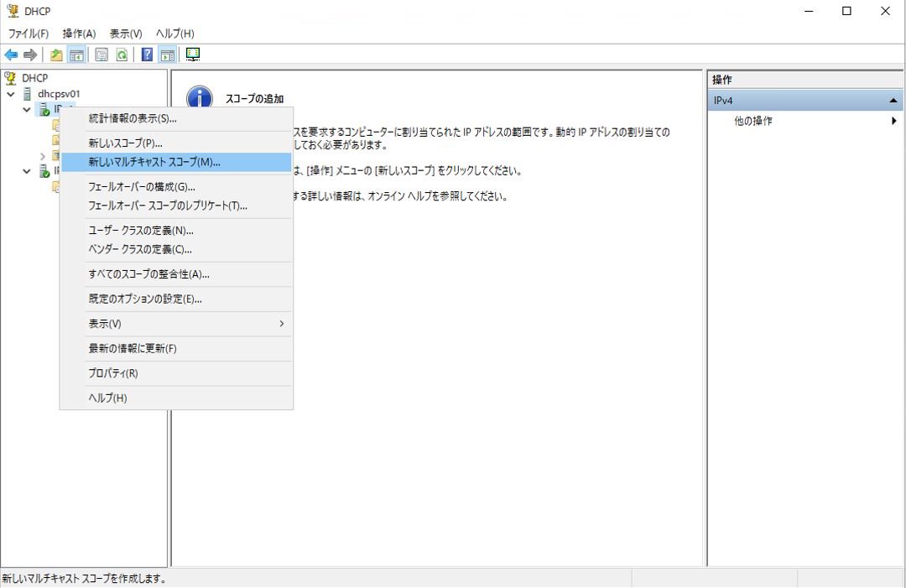Click the Properties toolbar icon

pyautogui.click(x=102, y=55)
